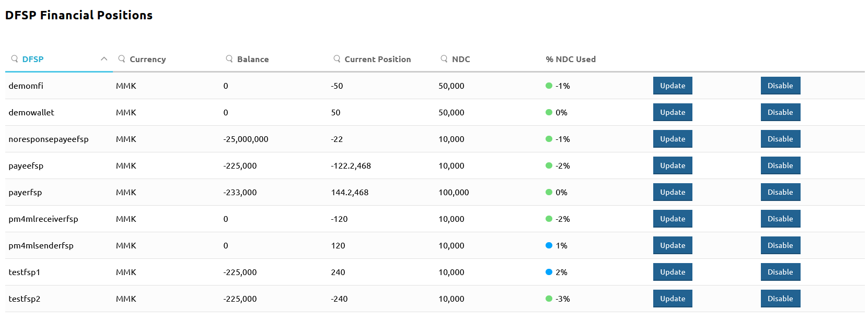Image resolution: width=868 pixels, height=321 pixels.
Task: Click the green status dot for demomfi
Action: [549, 86]
